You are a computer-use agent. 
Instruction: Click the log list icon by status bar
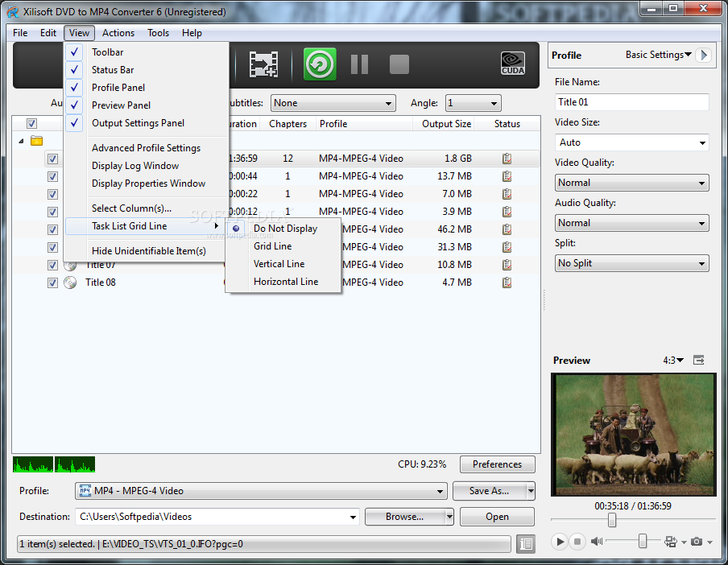pyautogui.click(x=526, y=543)
